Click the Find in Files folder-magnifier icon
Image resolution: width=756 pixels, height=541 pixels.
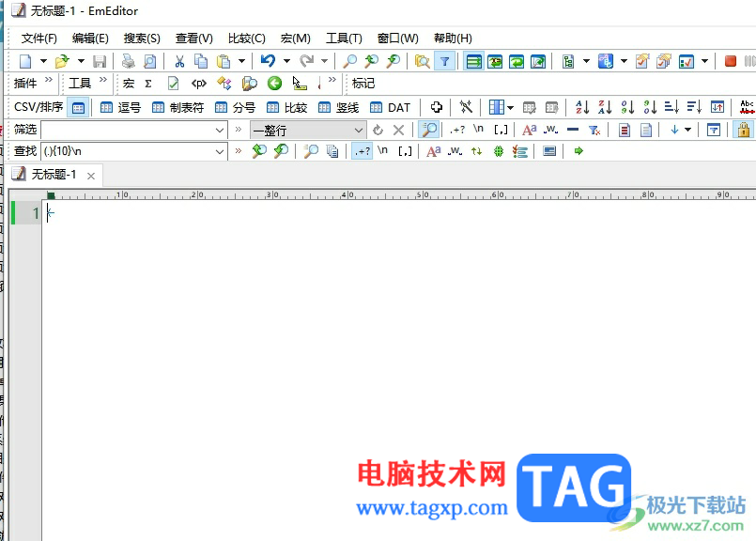tap(423, 61)
